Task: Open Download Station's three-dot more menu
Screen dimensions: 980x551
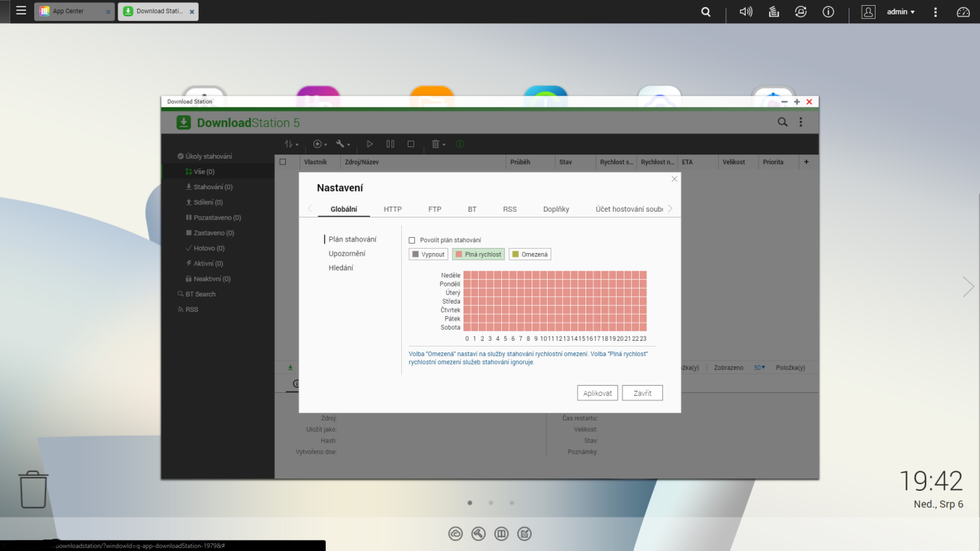Action: (801, 123)
